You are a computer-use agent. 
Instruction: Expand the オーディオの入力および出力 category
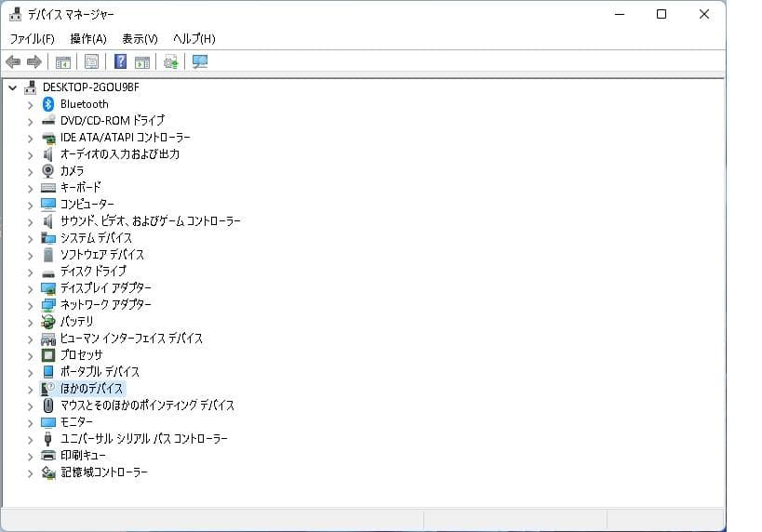(x=30, y=155)
